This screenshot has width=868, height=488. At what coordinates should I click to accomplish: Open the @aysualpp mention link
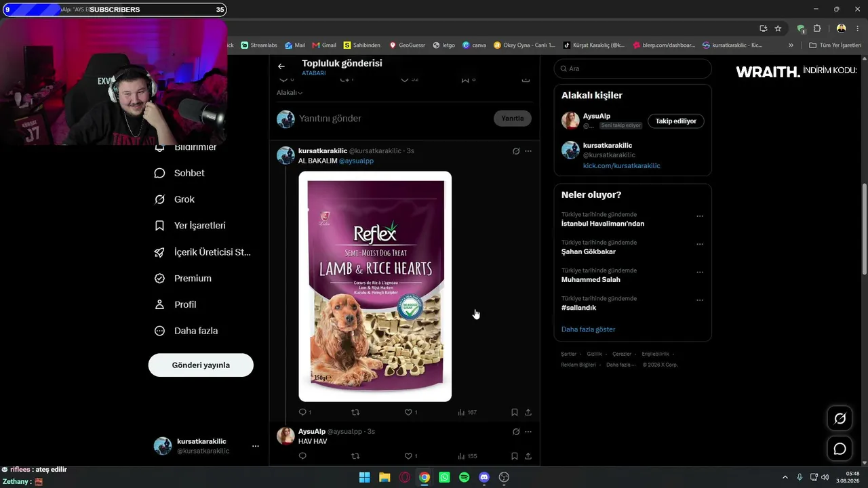(x=356, y=161)
